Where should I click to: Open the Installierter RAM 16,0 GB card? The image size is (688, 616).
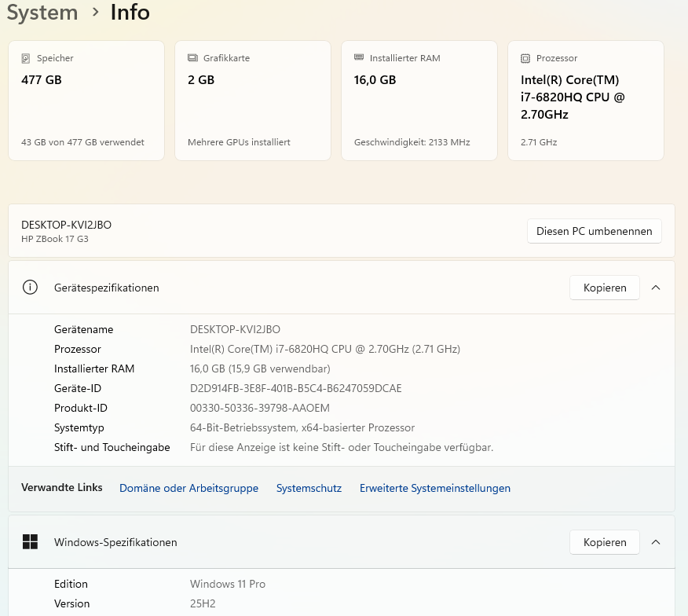coord(419,101)
